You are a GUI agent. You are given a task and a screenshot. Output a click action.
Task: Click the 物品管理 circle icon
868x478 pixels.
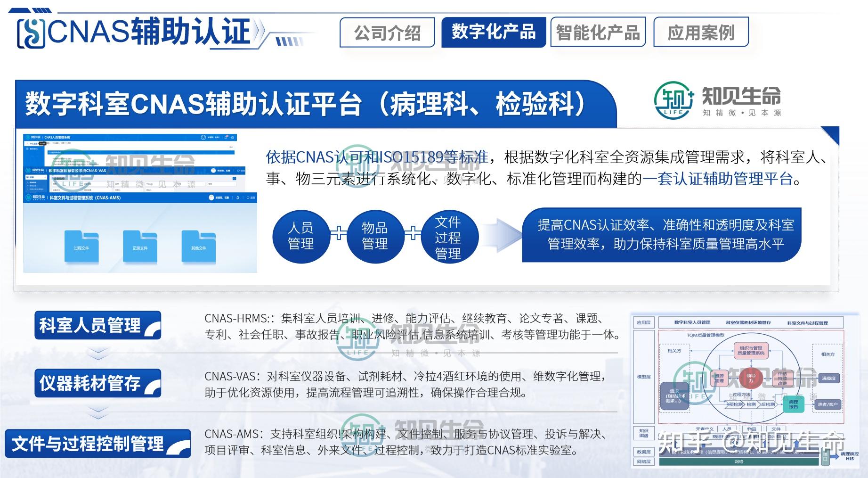[x=376, y=236]
